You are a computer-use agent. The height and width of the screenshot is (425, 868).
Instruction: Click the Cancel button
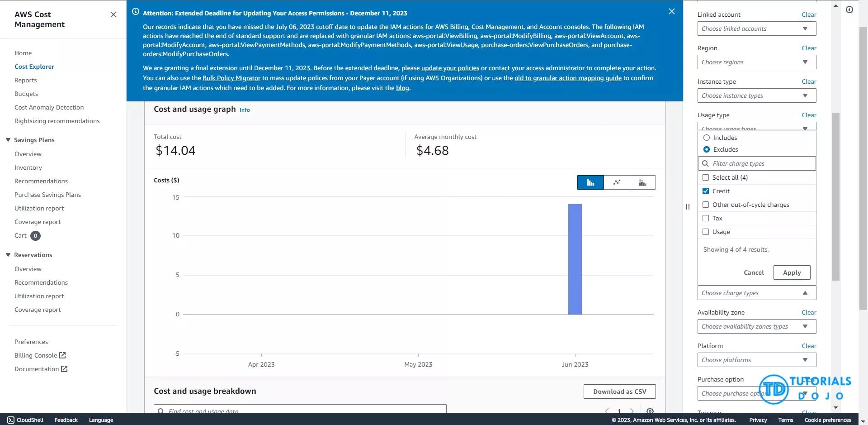click(x=754, y=272)
